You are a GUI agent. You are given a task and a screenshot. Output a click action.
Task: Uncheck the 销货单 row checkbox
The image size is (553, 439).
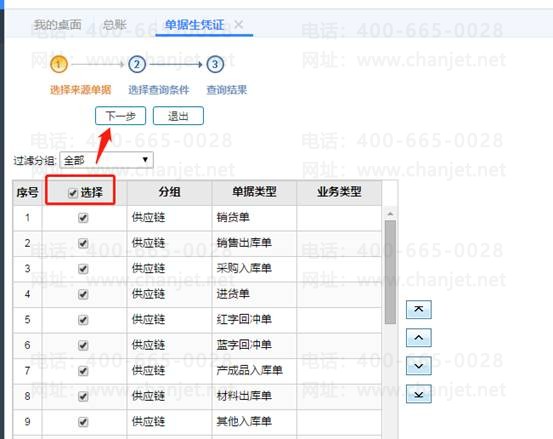(83, 218)
